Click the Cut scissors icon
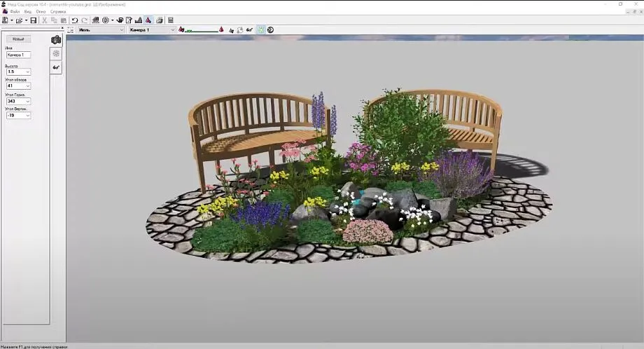 (45, 20)
